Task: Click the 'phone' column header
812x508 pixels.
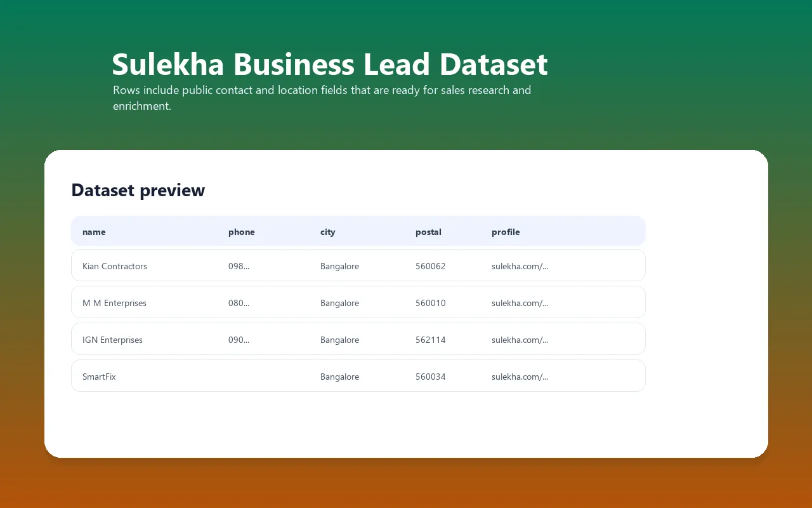Action: click(241, 232)
